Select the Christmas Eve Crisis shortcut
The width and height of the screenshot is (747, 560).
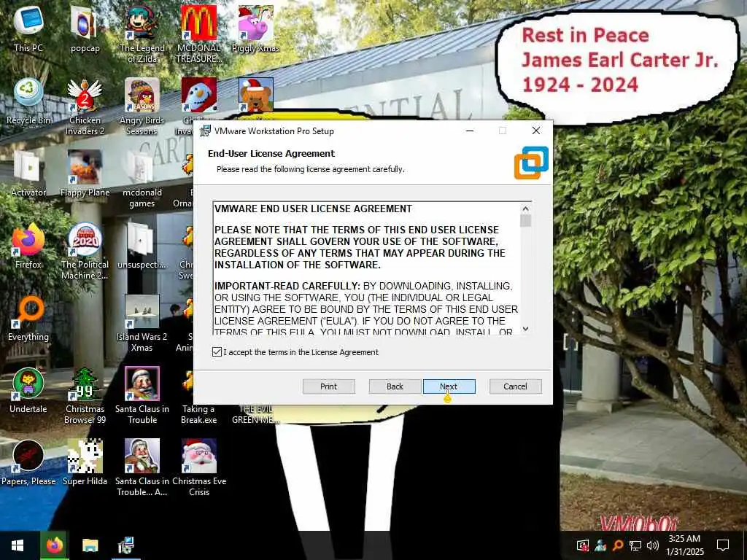pyautogui.click(x=198, y=467)
